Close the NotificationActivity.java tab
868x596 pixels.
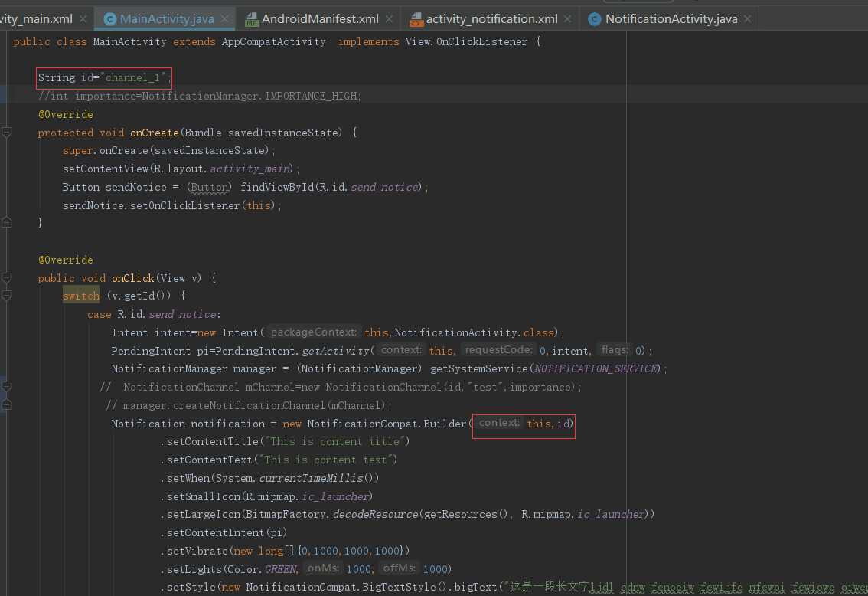[x=747, y=19]
